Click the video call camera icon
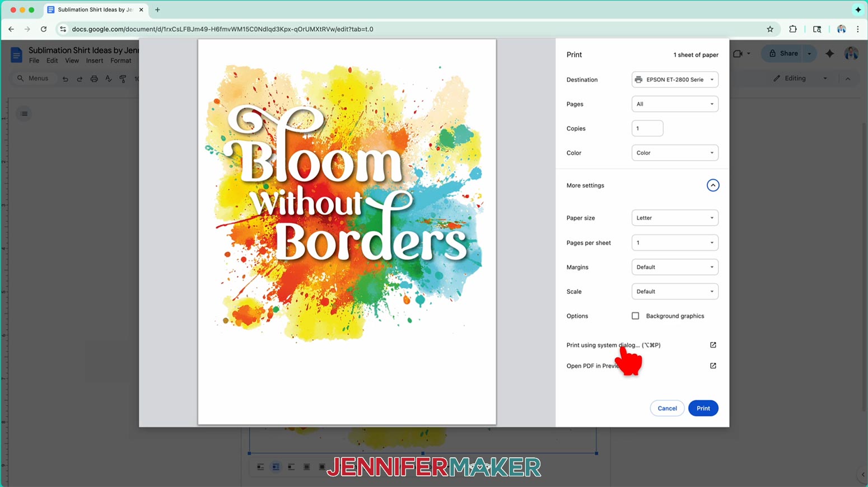Image resolution: width=868 pixels, height=487 pixels. tap(738, 54)
